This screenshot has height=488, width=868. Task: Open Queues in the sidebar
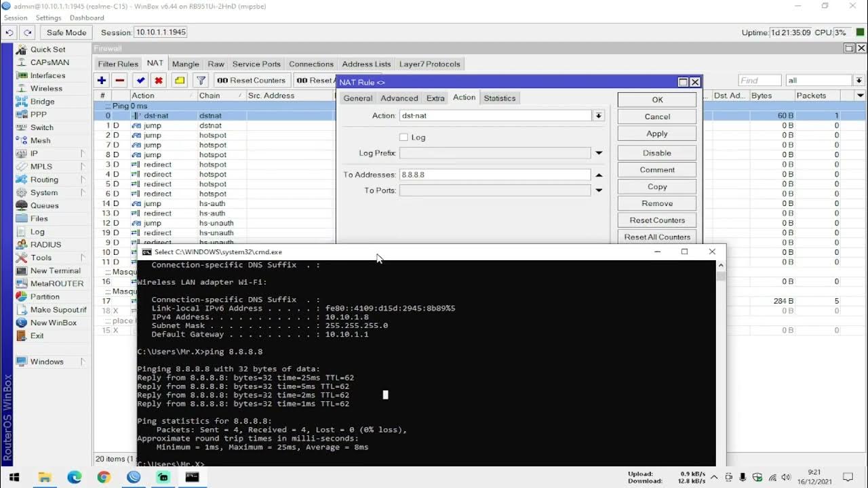coord(44,205)
